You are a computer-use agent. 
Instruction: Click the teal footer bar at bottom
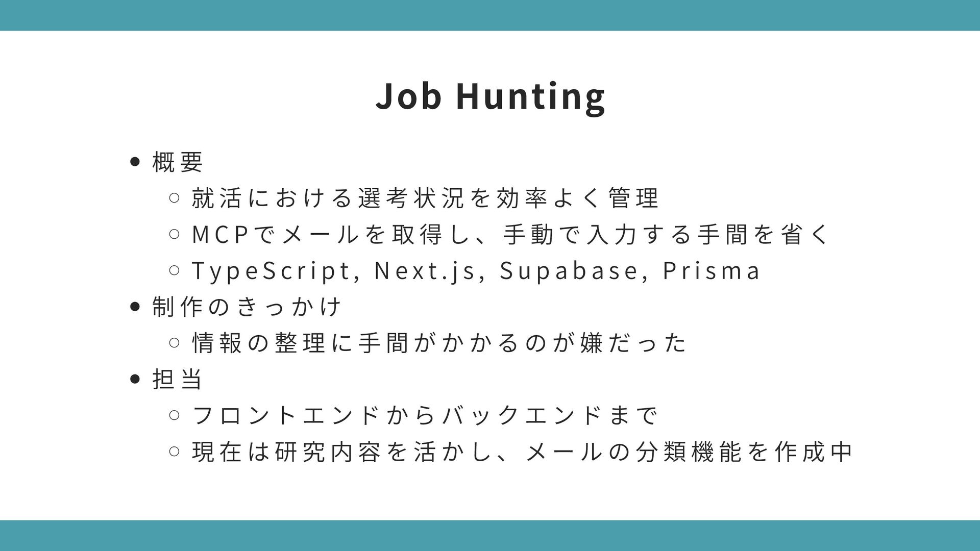490,535
